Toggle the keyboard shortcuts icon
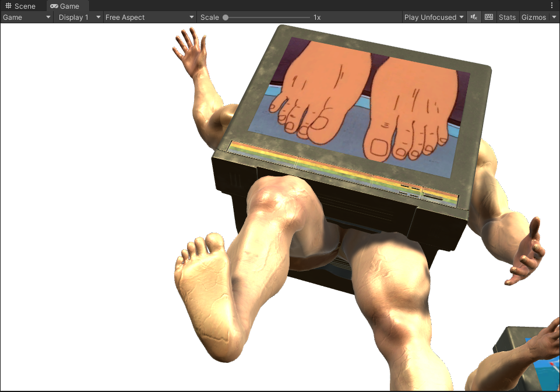Screen dimensions: 560x392 [489, 17]
